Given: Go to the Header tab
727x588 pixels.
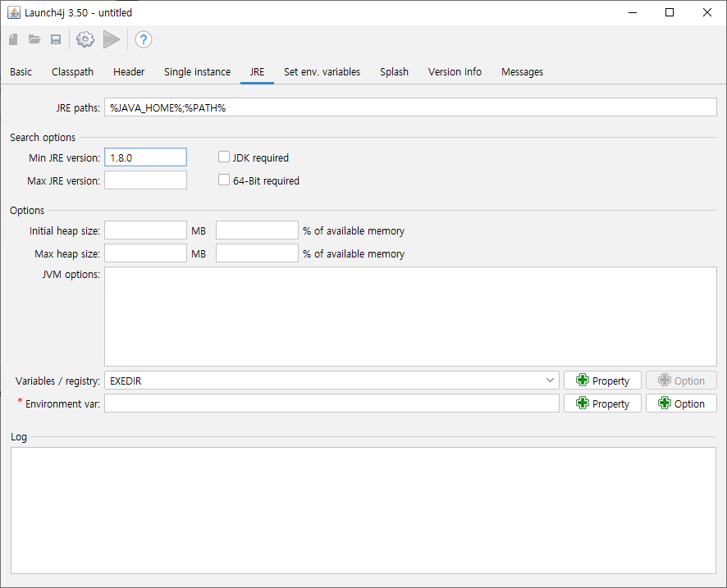Looking at the screenshot, I should [129, 72].
